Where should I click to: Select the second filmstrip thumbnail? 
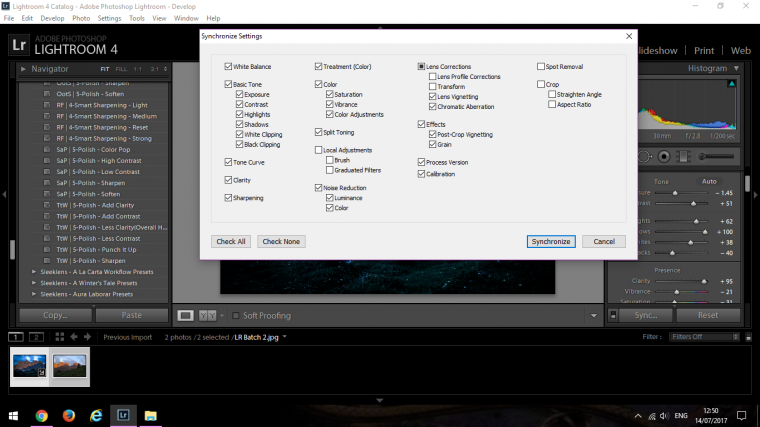[x=70, y=366]
